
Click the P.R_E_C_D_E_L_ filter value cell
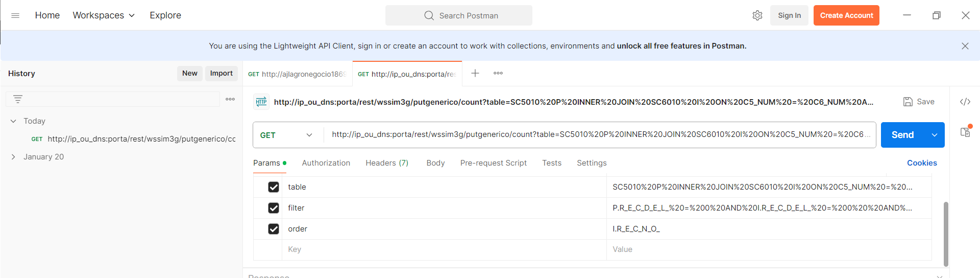tap(769, 208)
